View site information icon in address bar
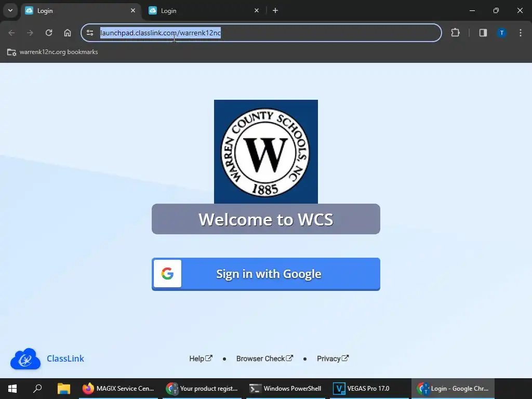 [90, 33]
